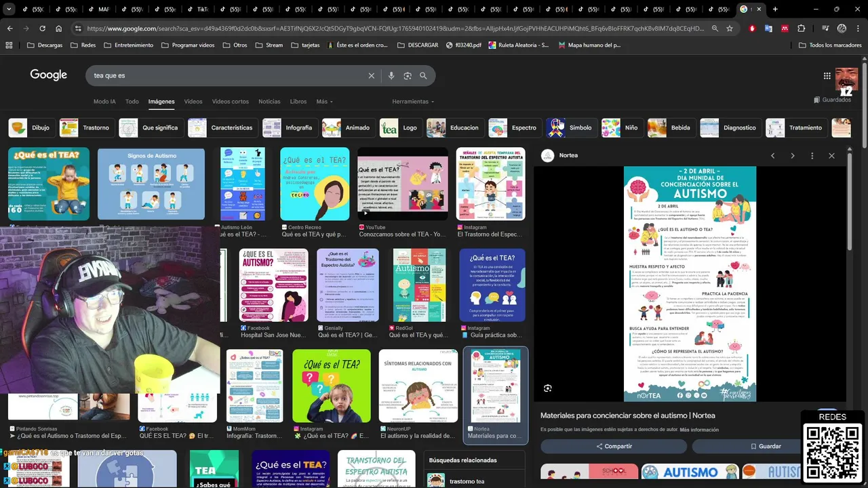
Task: Filter images by Dibujo chip
Action: [31, 127]
